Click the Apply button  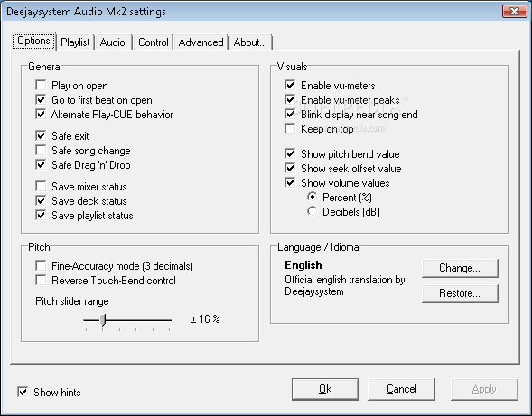tap(484, 389)
